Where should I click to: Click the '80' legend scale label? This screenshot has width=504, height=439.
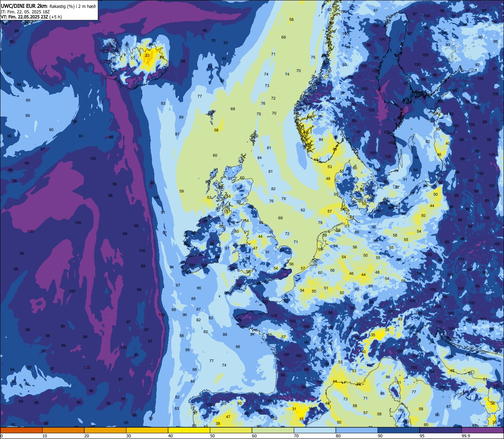pyautogui.click(x=338, y=436)
